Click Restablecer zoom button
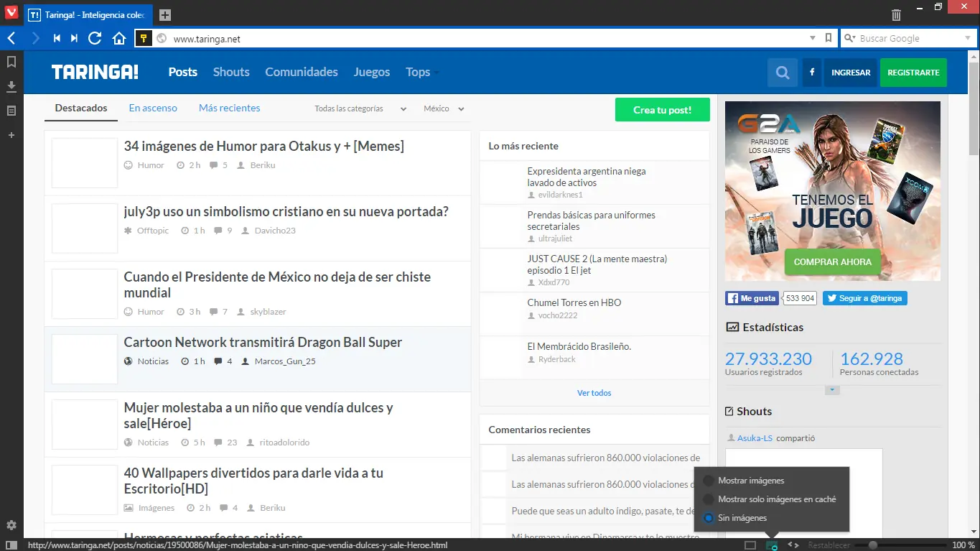980x551 pixels. pyautogui.click(x=829, y=545)
